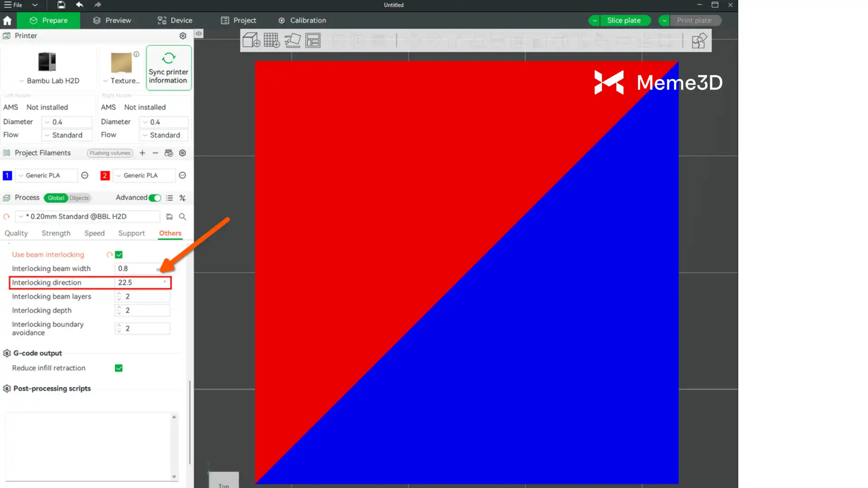Expand left nozzle Flow Standard dropdown
The image size is (868, 488).
[67, 135]
